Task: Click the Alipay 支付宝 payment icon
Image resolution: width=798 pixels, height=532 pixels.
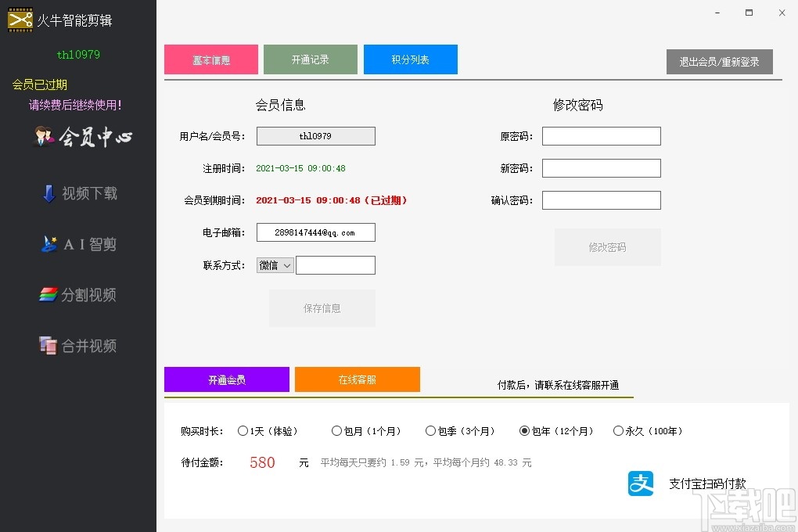Action: (x=640, y=483)
